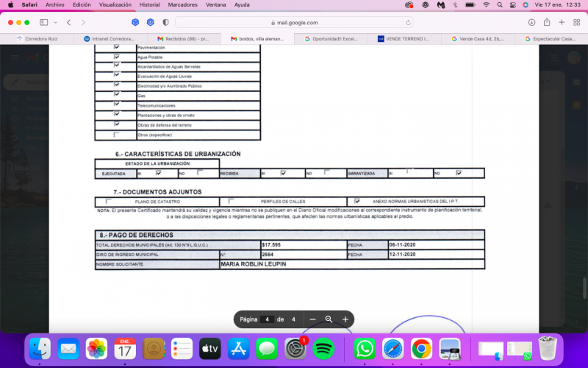Open App Store in the Dock
The image size is (588, 368).
(238, 349)
